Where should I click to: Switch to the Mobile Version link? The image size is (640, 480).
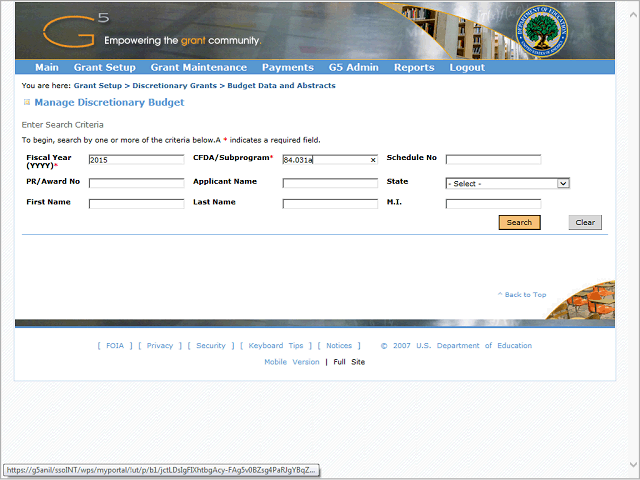(x=291, y=362)
